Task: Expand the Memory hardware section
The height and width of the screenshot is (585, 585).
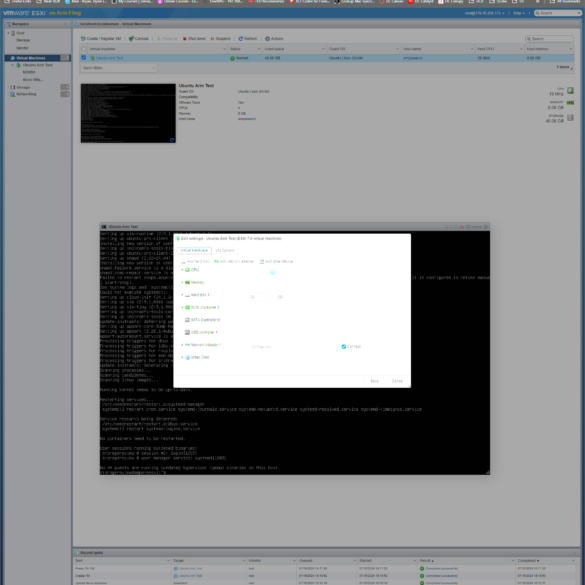Action: point(182,282)
